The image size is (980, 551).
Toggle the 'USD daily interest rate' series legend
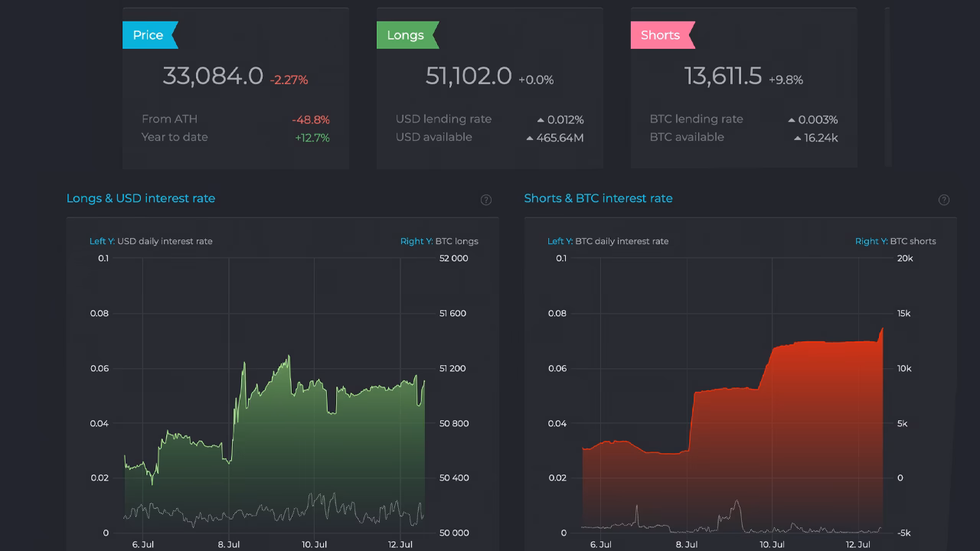(x=151, y=240)
